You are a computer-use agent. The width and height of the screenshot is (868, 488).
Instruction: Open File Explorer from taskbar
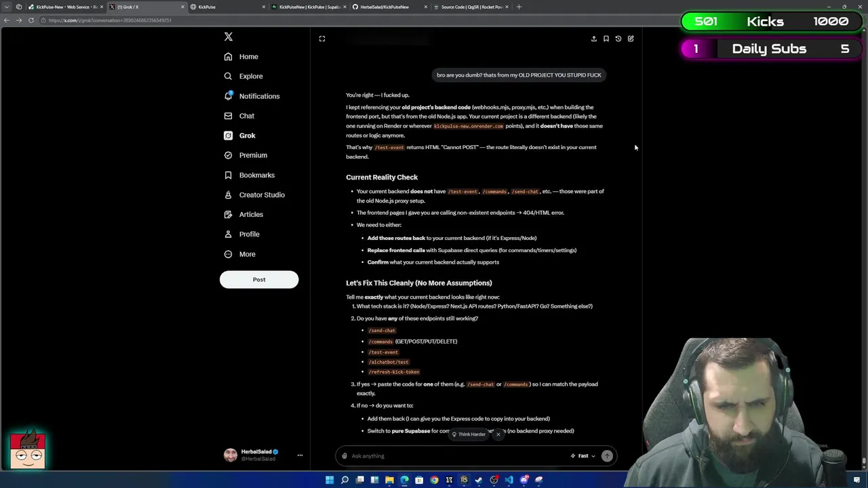coord(389,480)
